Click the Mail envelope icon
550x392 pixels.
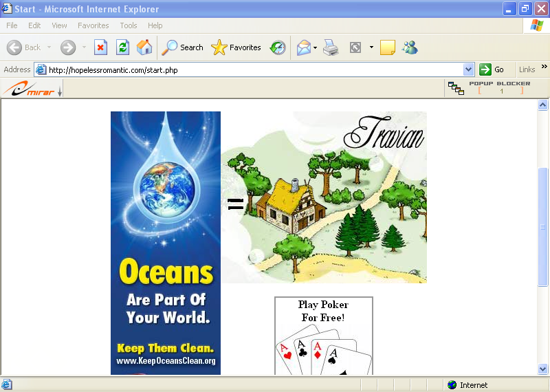(x=304, y=47)
